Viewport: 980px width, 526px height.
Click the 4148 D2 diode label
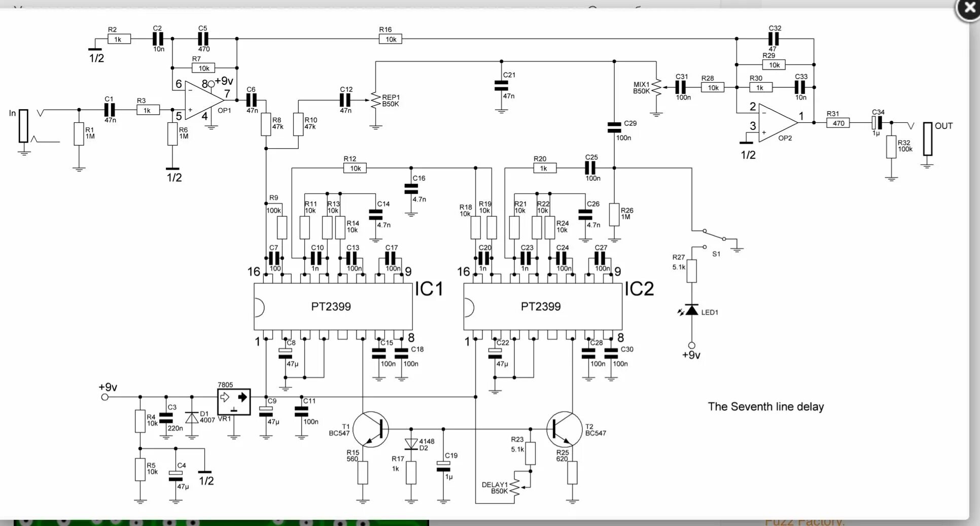[x=426, y=445]
